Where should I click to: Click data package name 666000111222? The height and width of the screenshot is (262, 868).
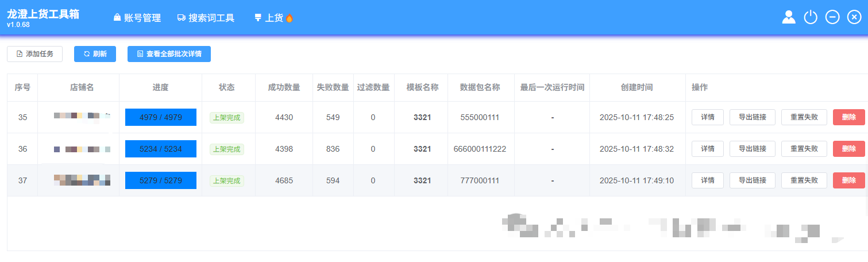(480, 149)
